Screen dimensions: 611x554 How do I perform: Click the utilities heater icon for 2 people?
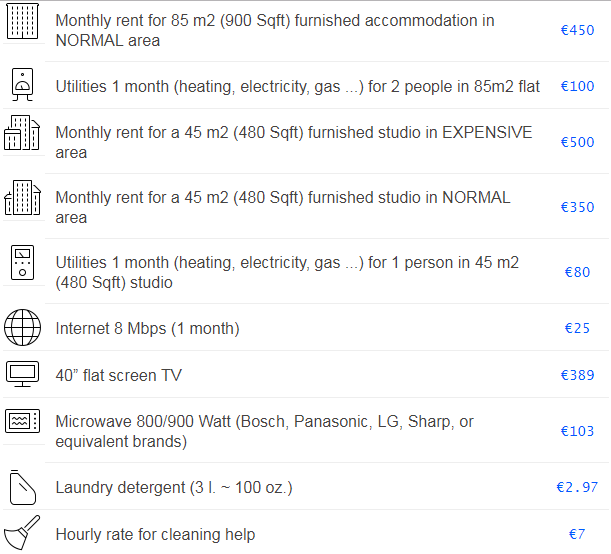tap(23, 86)
